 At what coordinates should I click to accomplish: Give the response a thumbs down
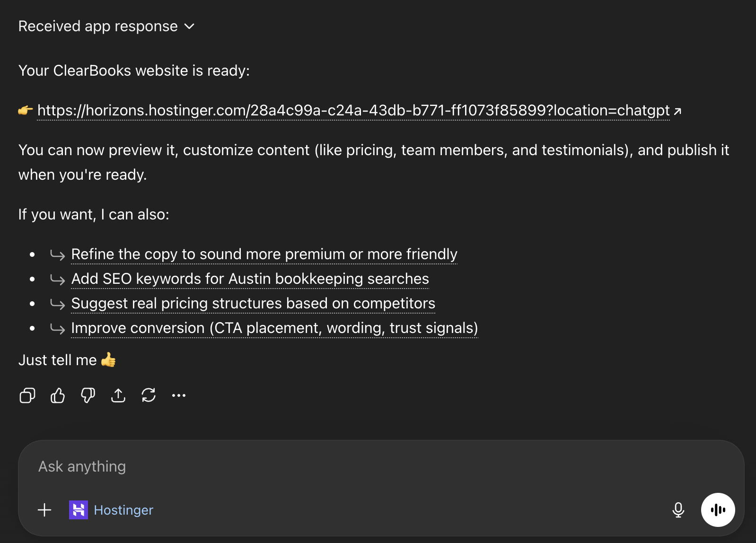coord(88,396)
